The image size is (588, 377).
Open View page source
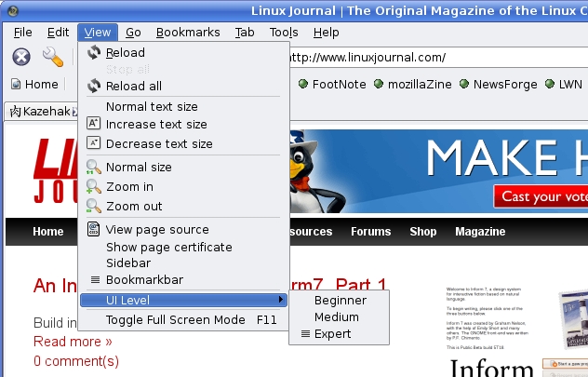(156, 230)
